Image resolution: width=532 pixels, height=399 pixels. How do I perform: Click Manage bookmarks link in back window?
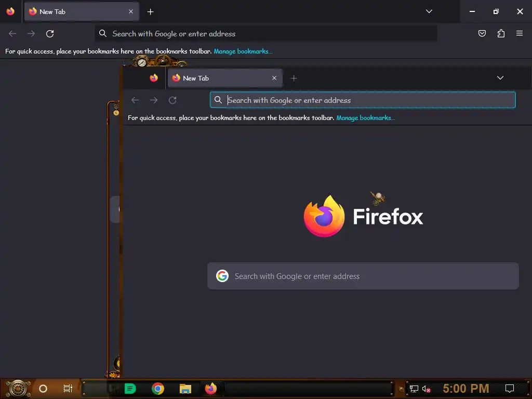tap(243, 51)
